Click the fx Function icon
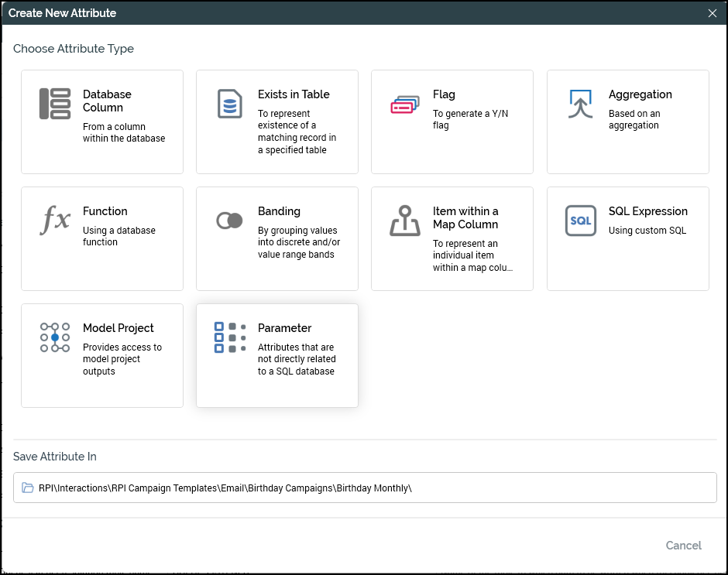The height and width of the screenshot is (575, 728). [55, 221]
